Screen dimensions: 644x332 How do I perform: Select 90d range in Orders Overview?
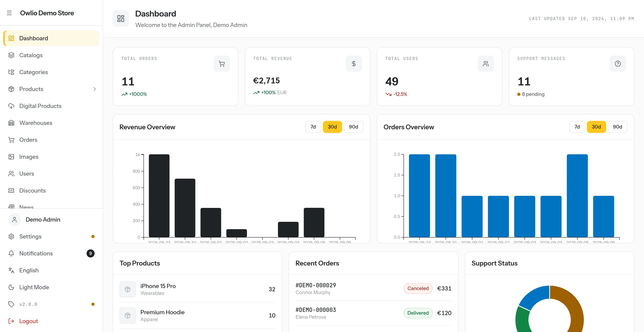tap(617, 127)
